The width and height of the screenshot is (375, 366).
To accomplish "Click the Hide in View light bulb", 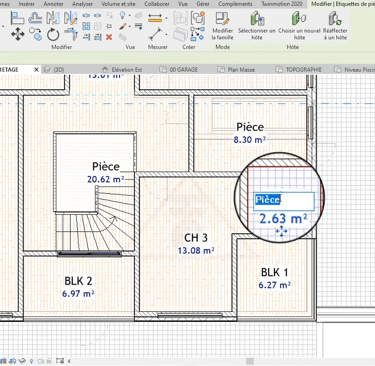I will tap(123, 15).
